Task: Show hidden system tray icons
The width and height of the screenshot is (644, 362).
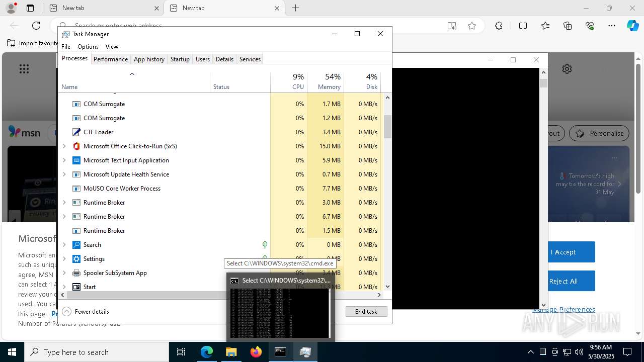Action: click(530, 352)
